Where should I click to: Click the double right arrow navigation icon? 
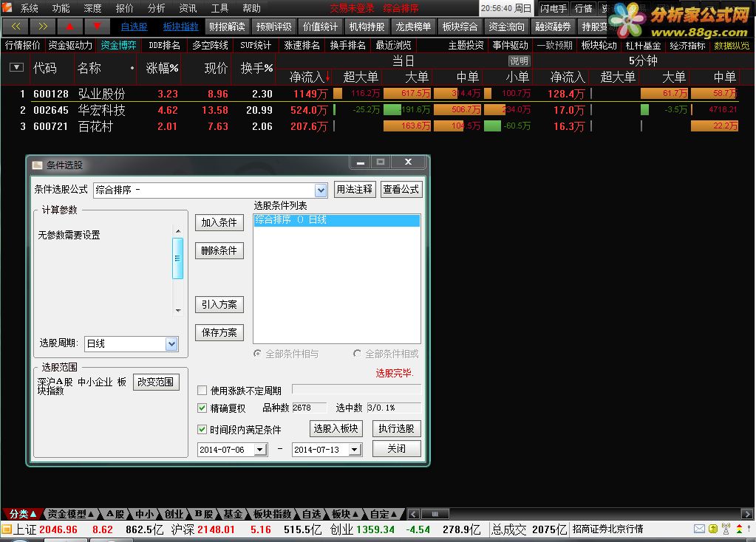point(42,27)
